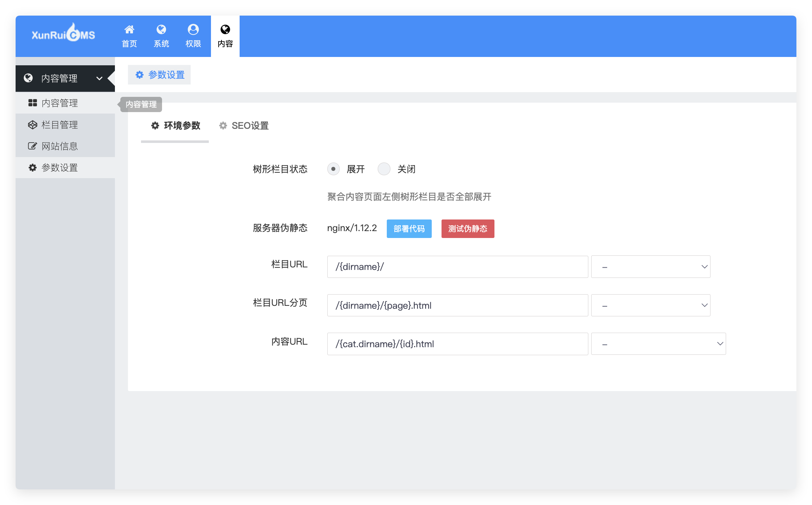812x505 pixels.
Task: Click the 测试伪静态 button
Action: coord(468,229)
